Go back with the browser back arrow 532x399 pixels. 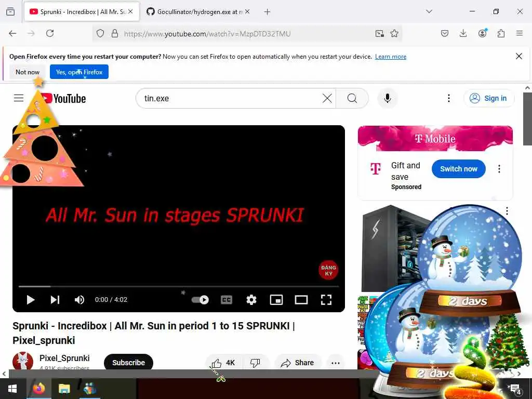[x=12, y=33]
